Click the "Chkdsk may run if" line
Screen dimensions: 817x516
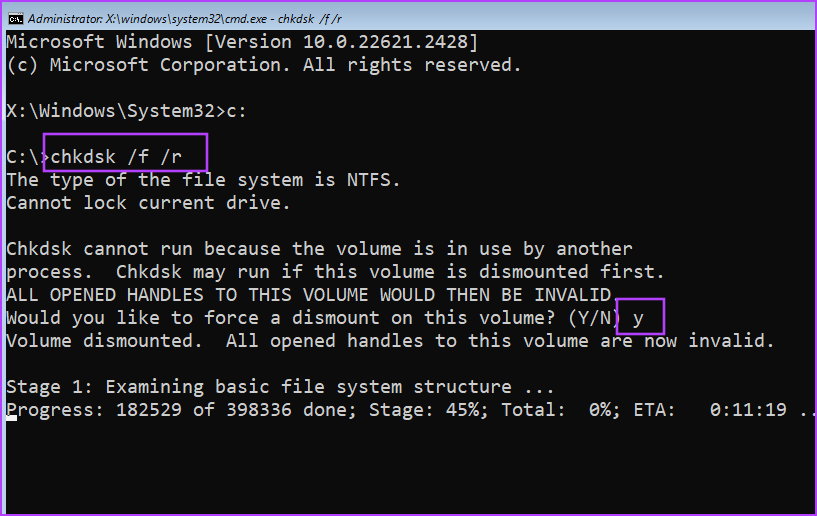(390, 272)
